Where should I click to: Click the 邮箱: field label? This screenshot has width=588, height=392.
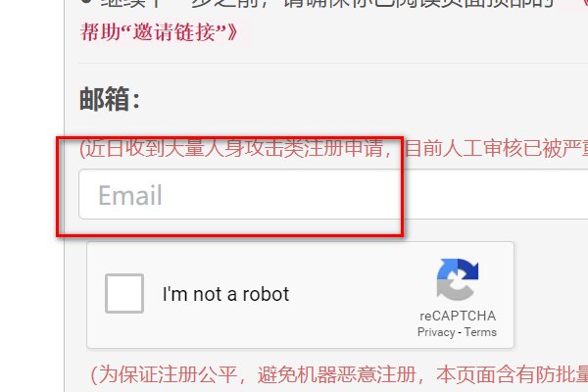coord(110,99)
